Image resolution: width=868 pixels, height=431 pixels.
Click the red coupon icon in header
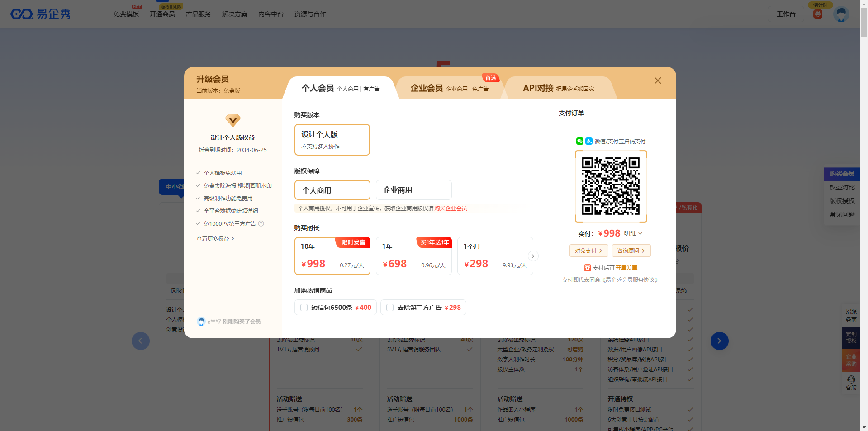[x=818, y=14]
